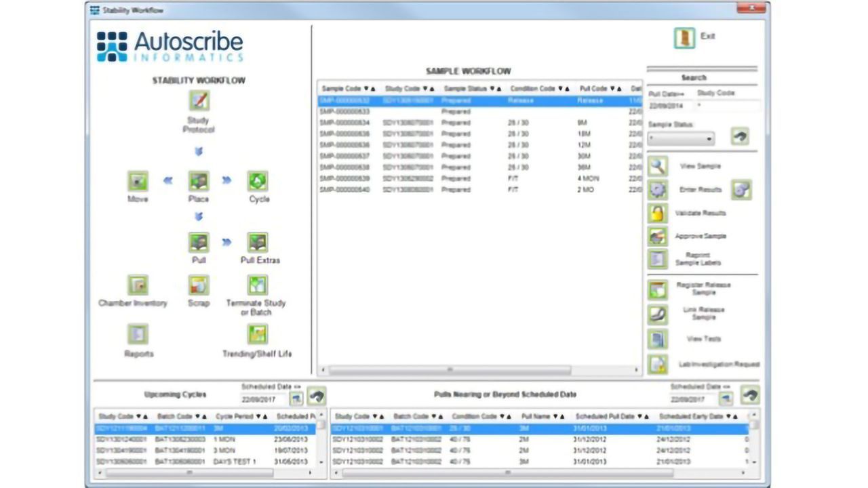Open the Sample Status dropdown in Search
The height and width of the screenshot is (488, 868).
tap(681, 138)
